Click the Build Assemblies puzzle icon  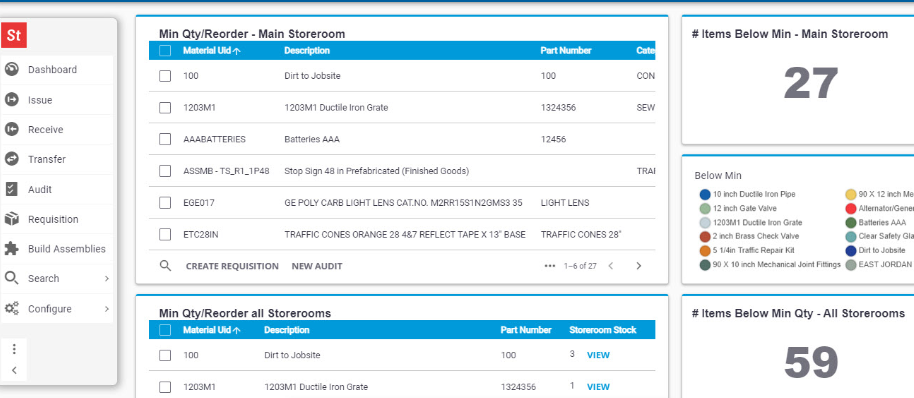tap(12, 249)
